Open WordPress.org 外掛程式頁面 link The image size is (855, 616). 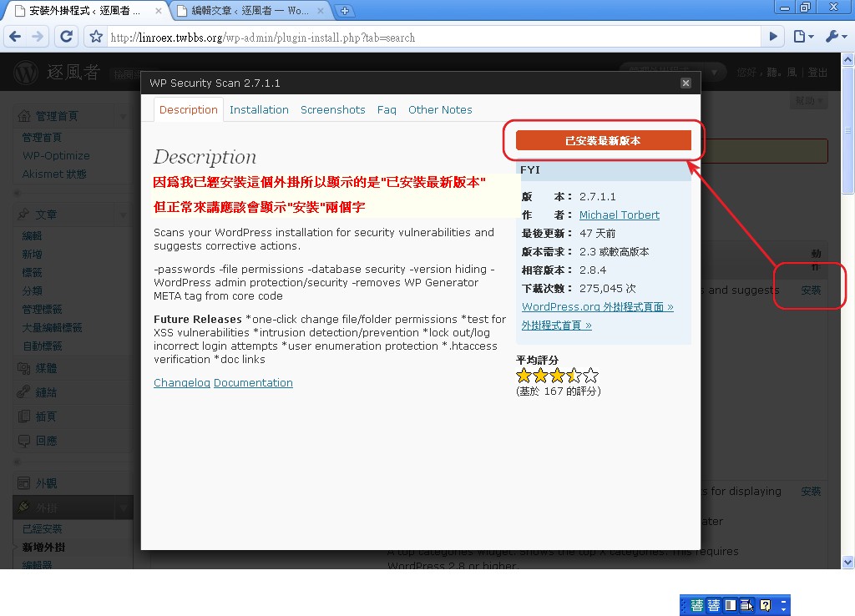click(598, 306)
